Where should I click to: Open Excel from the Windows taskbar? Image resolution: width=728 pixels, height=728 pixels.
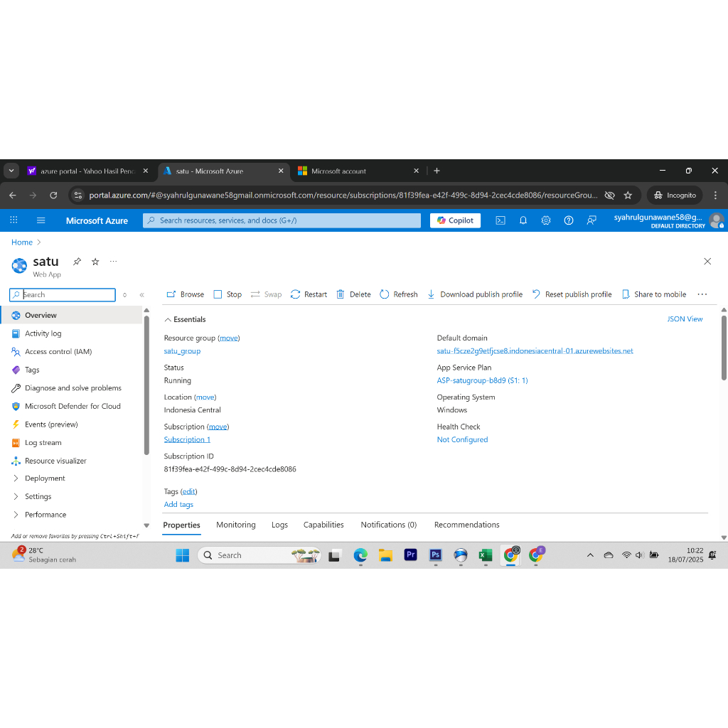(x=486, y=555)
